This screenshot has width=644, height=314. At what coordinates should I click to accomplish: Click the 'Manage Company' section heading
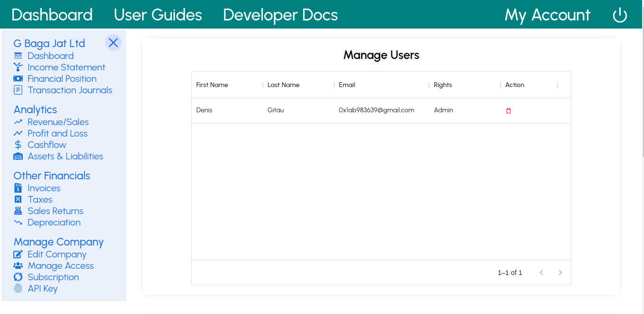point(58,242)
